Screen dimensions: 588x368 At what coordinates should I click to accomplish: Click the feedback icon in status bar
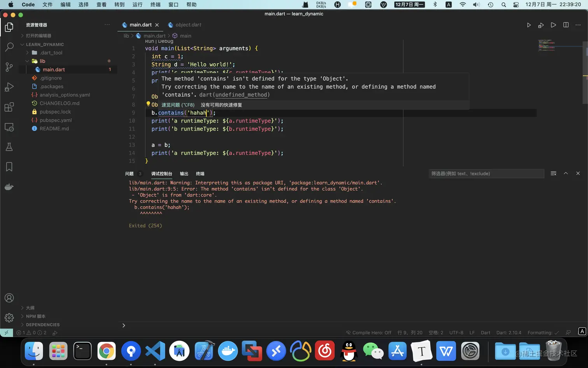point(569,333)
